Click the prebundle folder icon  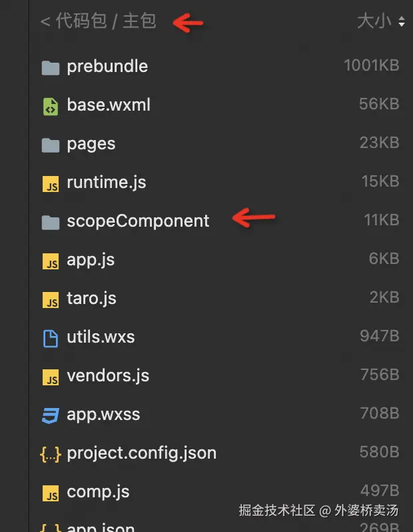[x=51, y=67]
